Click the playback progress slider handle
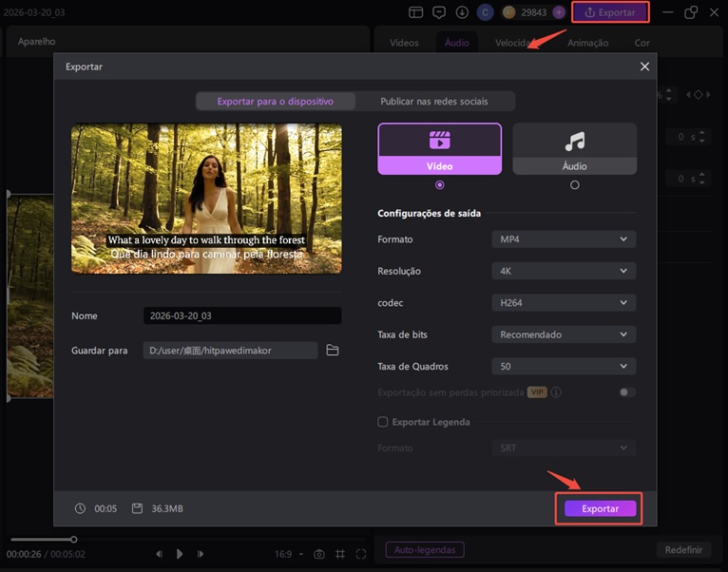This screenshot has width=728, height=572. (x=73, y=539)
